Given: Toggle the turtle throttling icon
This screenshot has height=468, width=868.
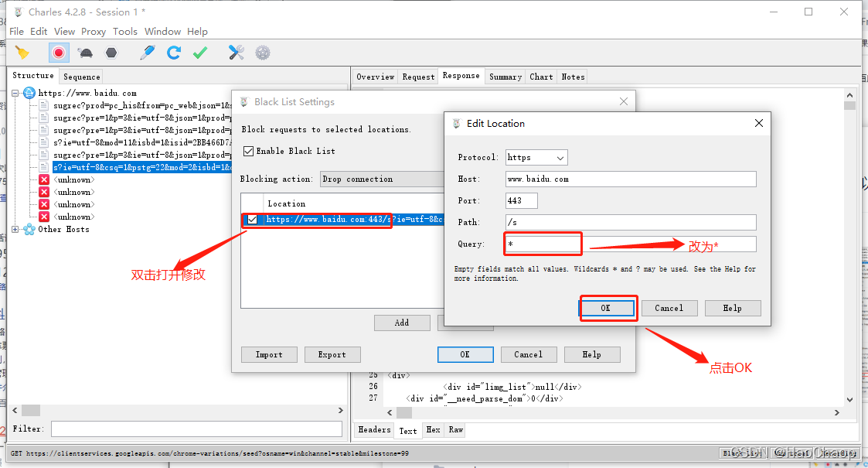Looking at the screenshot, I should pos(85,53).
